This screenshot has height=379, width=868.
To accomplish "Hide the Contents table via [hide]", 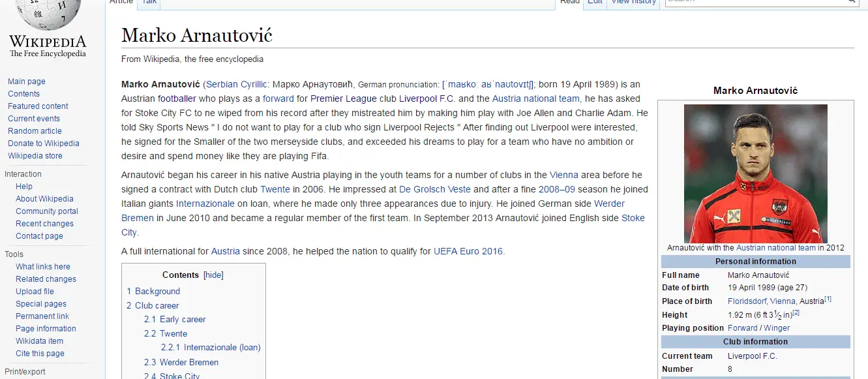I will [213, 275].
